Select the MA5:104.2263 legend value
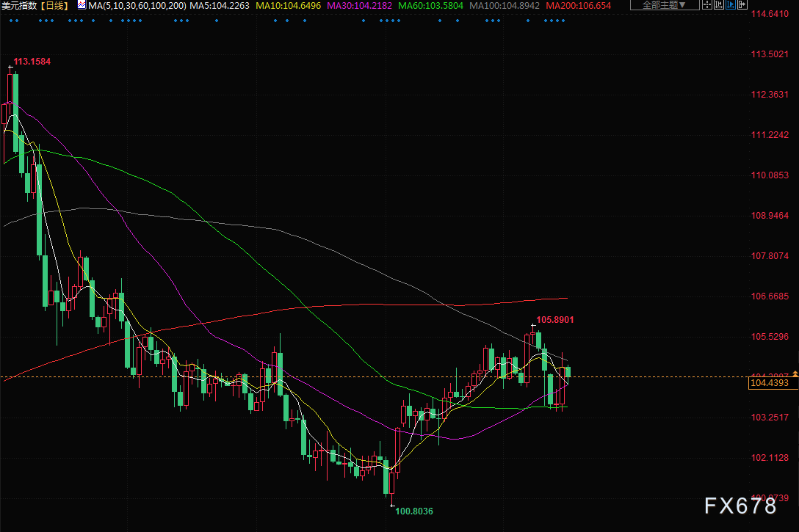Screen dimensions: 799x532 click(220, 6)
